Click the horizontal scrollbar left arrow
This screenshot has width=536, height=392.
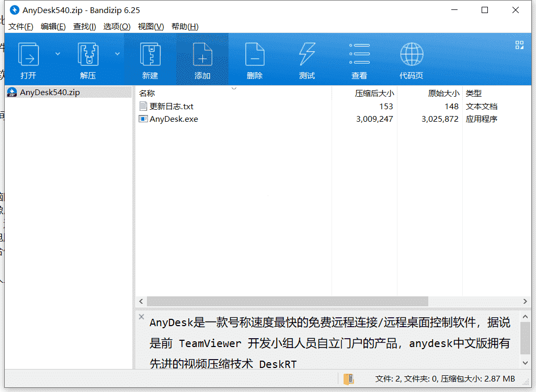[141, 301]
